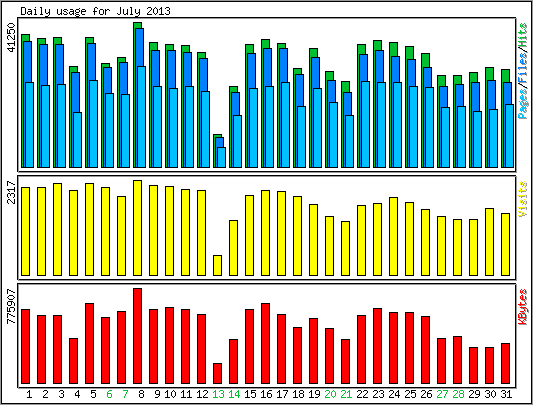Click day label 16 on the x-axis
Image resolution: width=533 pixels, height=405 pixels.
coord(266,394)
